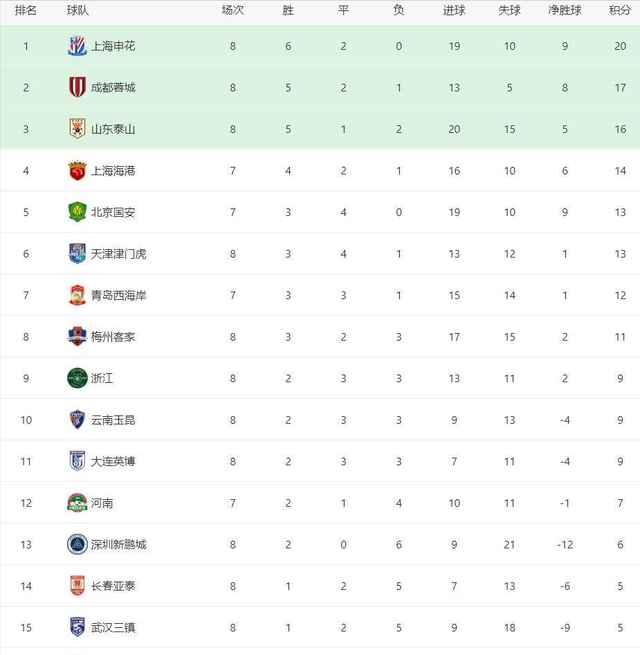
Task: Click the Tianjin Jinmen Tiger (天津津门虎) badge
Action: (77, 254)
